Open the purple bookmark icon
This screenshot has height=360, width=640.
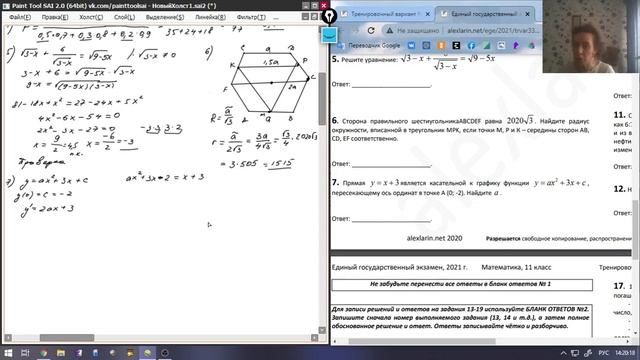click(x=516, y=45)
